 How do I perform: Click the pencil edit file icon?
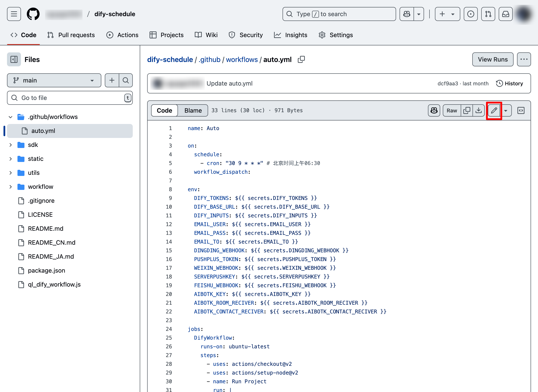(x=494, y=110)
